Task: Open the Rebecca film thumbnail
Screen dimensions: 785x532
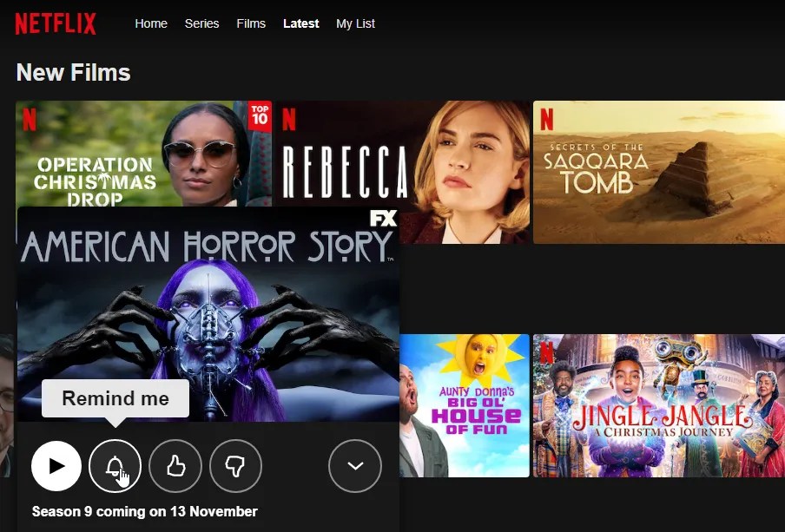Action: click(403, 172)
